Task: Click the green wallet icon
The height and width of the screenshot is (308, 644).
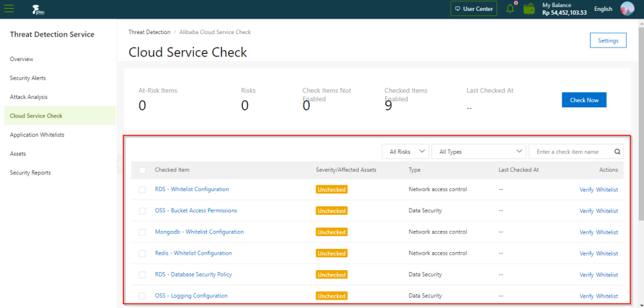Action: [x=529, y=8]
